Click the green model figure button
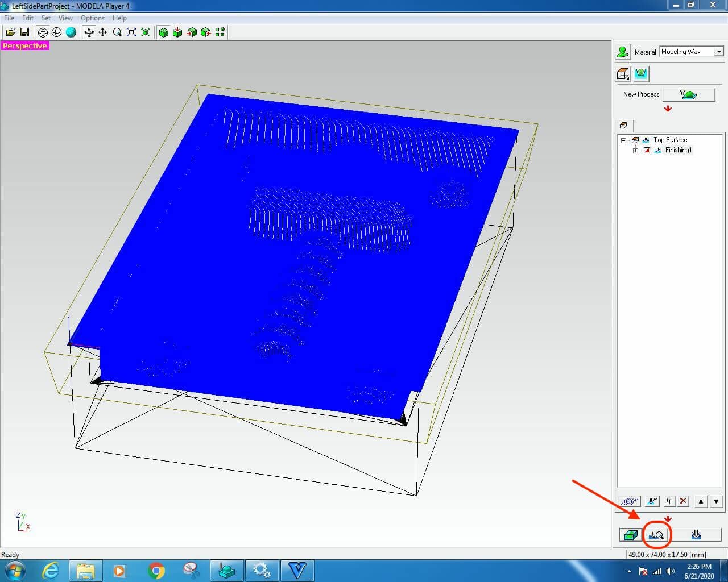Image resolution: width=728 pixels, height=582 pixels. [623, 52]
